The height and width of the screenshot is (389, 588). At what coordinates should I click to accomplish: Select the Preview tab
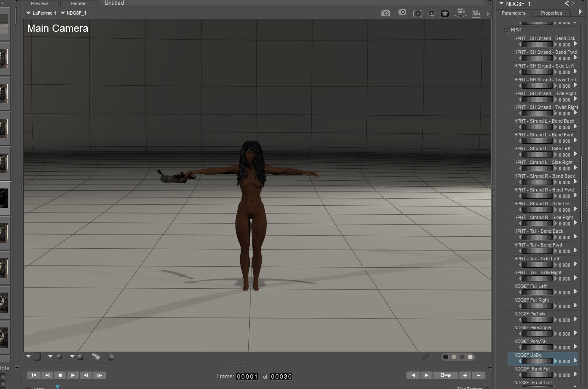coord(40,3)
